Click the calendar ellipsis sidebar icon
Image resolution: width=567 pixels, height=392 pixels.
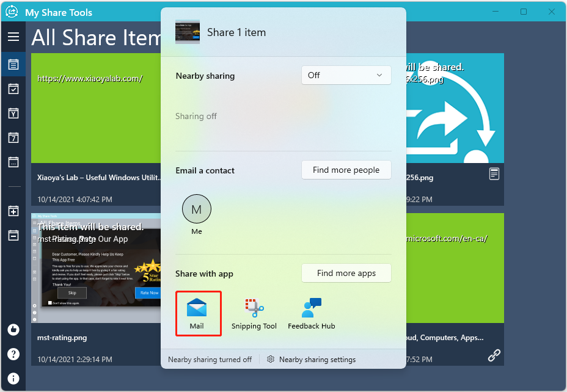click(x=13, y=162)
